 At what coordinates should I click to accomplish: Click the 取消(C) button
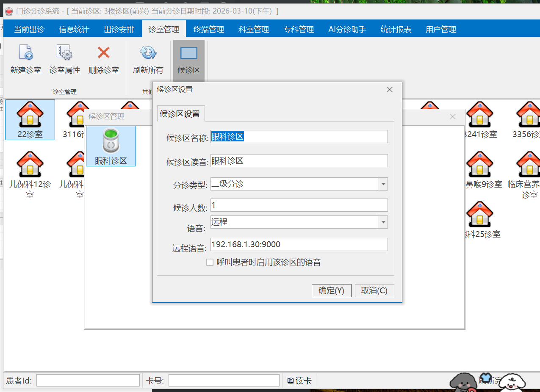click(x=374, y=291)
